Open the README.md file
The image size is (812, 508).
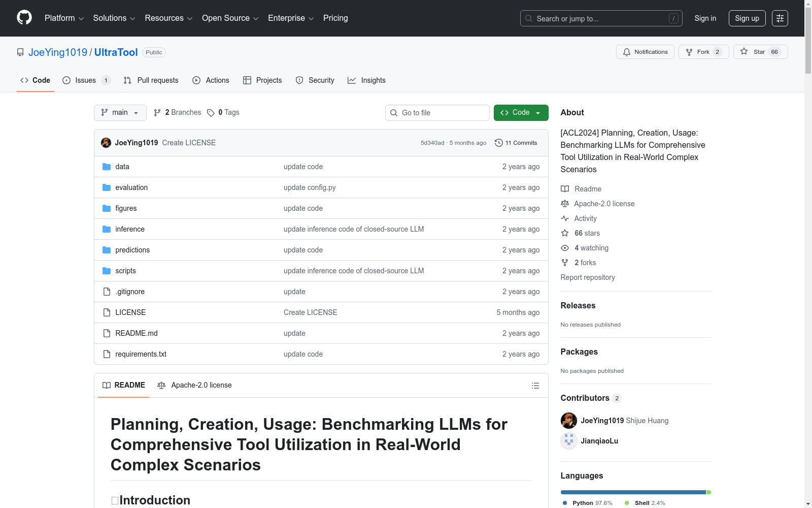tap(137, 333)
